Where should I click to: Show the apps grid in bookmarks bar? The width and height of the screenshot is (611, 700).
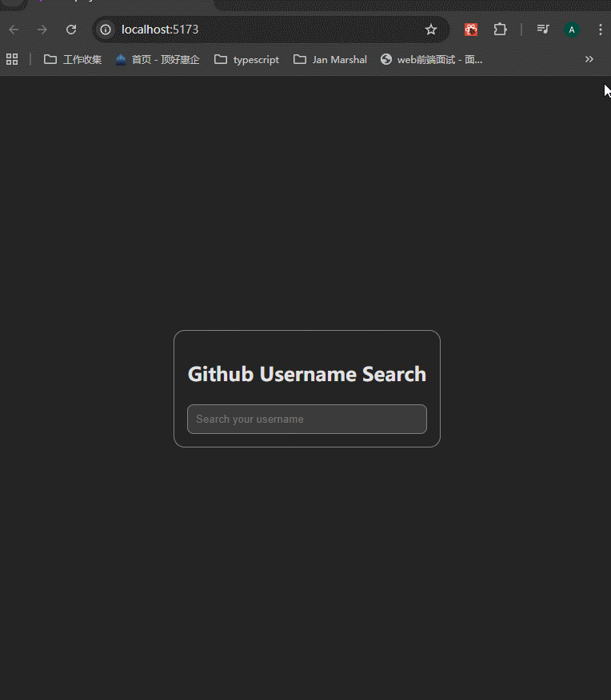tap(12, 59)
